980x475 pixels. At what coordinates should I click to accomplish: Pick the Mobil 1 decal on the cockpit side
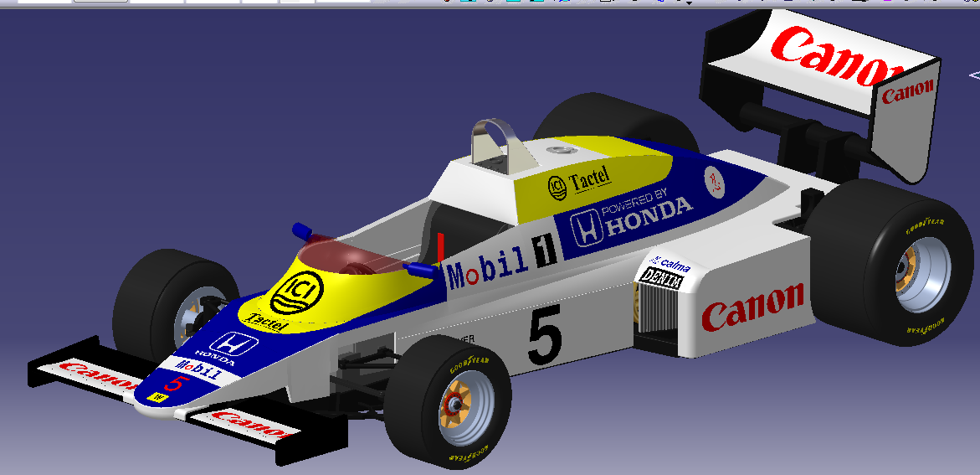point(501,260)
